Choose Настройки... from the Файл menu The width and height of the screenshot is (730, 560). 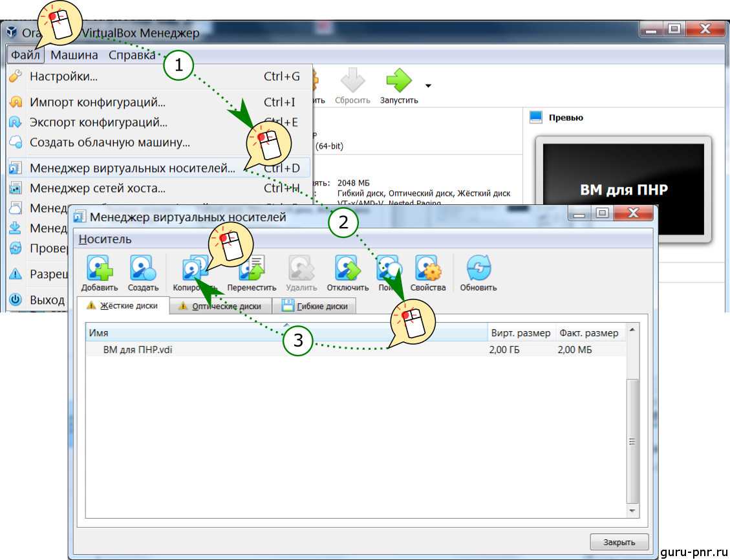(63, 76)
